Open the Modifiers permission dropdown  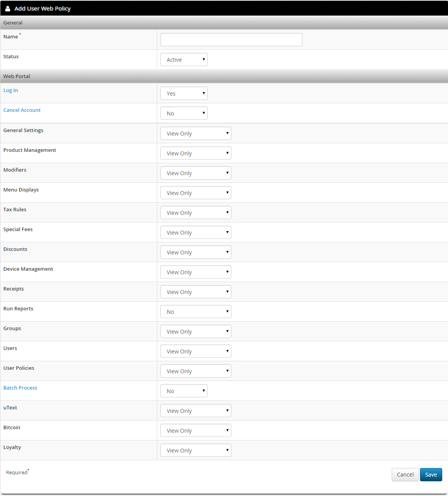196,173
